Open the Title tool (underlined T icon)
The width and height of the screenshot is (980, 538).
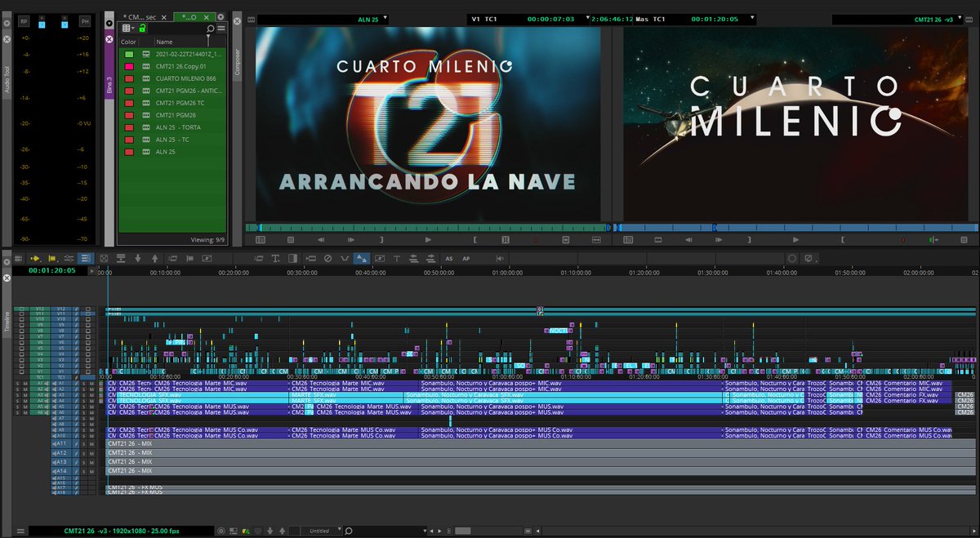(275, 259)
